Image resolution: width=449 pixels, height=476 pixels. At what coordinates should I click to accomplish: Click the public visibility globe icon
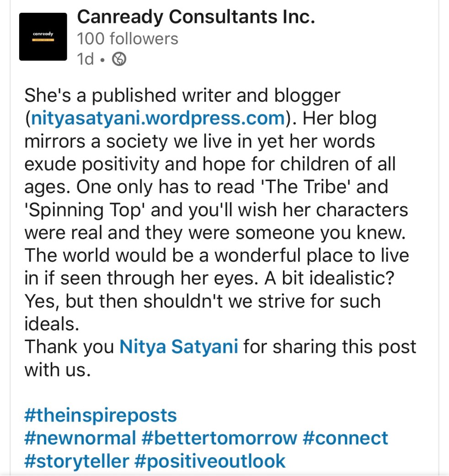(x=119, y=59)
